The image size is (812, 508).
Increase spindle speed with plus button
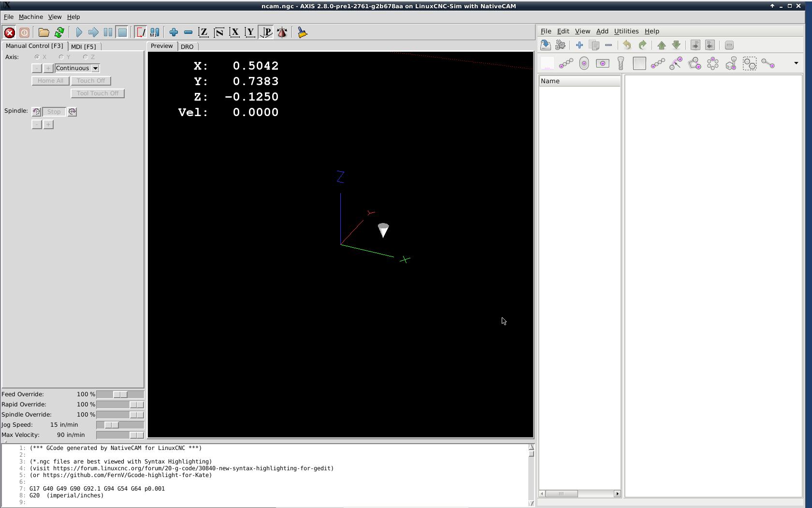(48, 124)
